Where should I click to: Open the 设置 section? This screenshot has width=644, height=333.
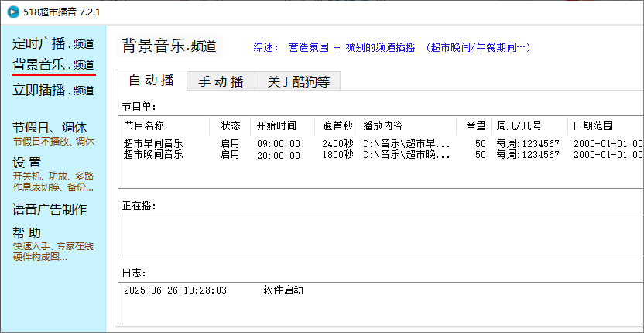(x=27, y=163)
